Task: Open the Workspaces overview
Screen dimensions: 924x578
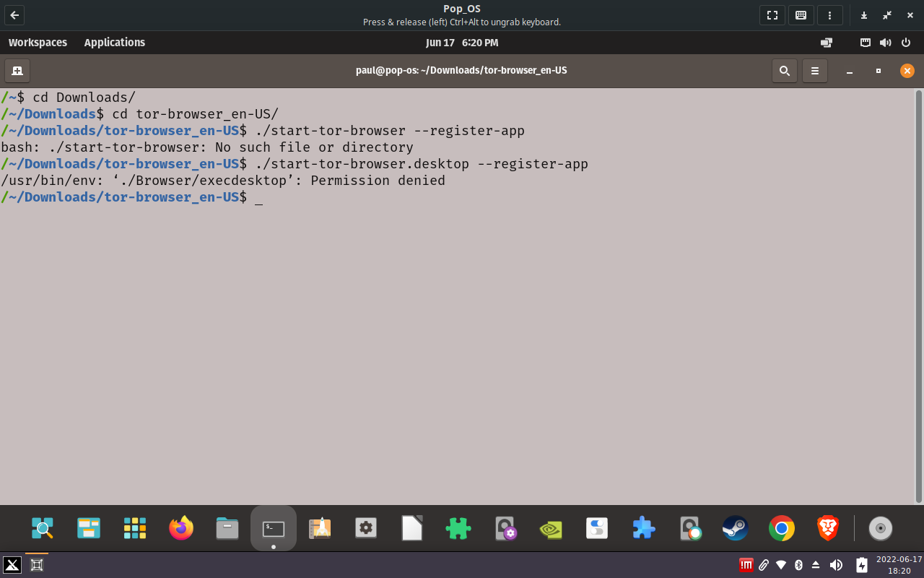Action: tap(38, 43)
